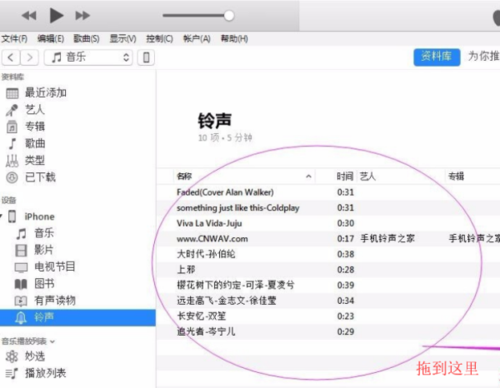Collapse the 音乐播放列表 section
The width and height of the screenshot is (500, 388).
tap(52, 342)
